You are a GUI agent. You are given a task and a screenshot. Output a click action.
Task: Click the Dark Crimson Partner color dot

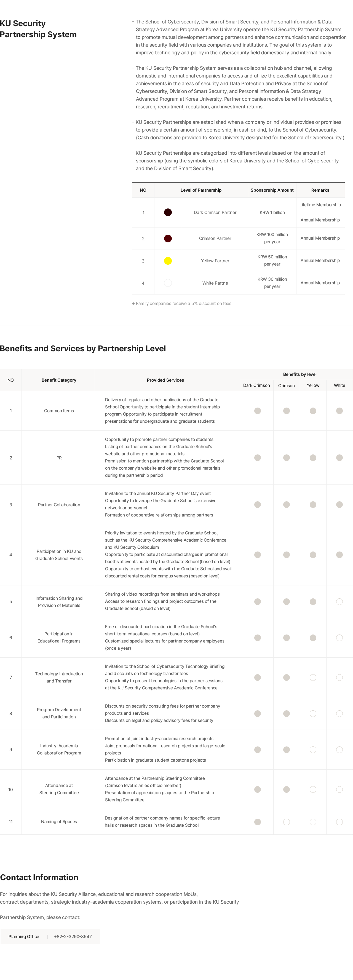pyautogui.click(x=168, y=212)
